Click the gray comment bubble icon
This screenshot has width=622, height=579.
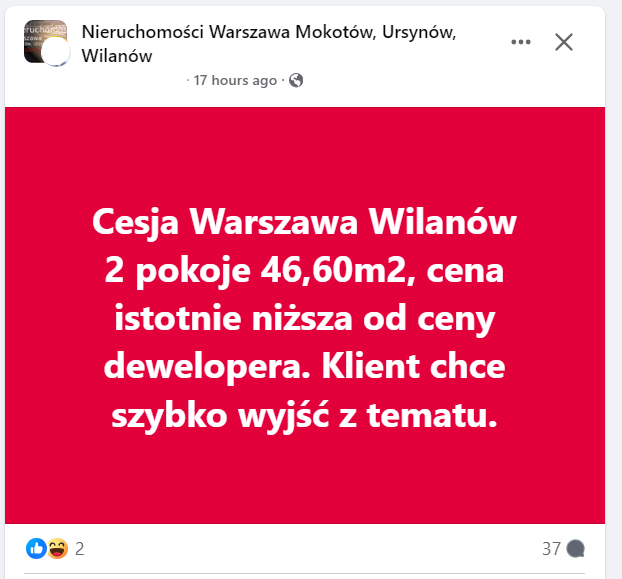click(576, 549)
